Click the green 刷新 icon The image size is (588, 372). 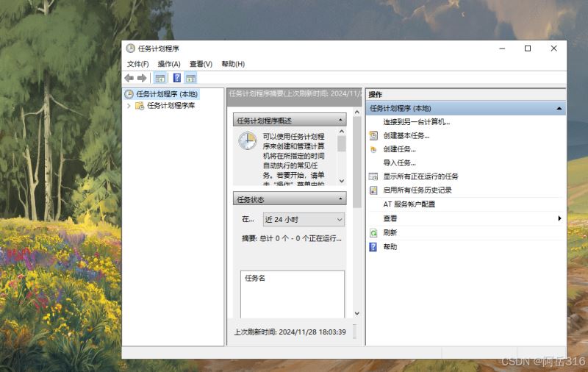(x=373, y=233)
